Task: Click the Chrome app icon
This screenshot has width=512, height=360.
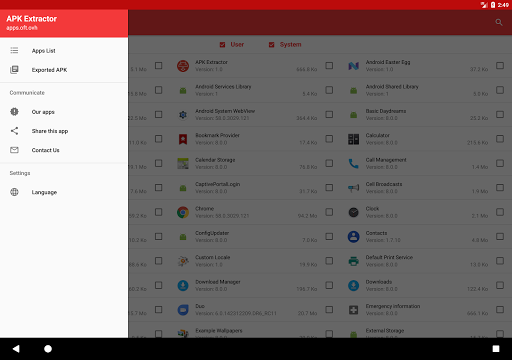Action: [183, 212]
